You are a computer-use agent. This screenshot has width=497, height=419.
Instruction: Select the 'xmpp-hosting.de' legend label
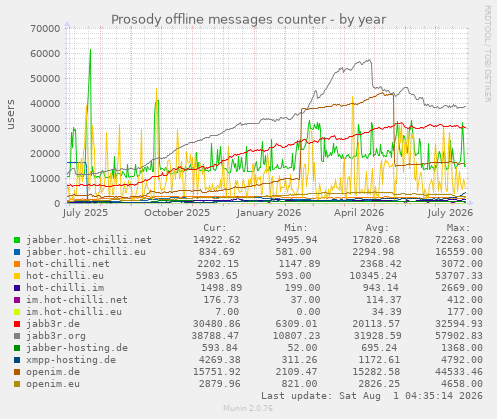point(71,360)
